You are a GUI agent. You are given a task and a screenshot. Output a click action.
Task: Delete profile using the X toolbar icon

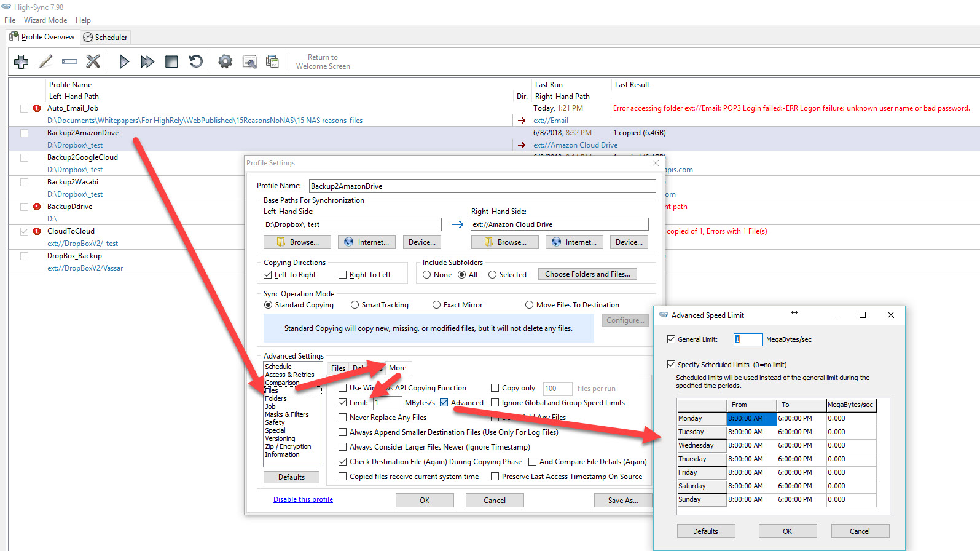click(x=93, y=61)
